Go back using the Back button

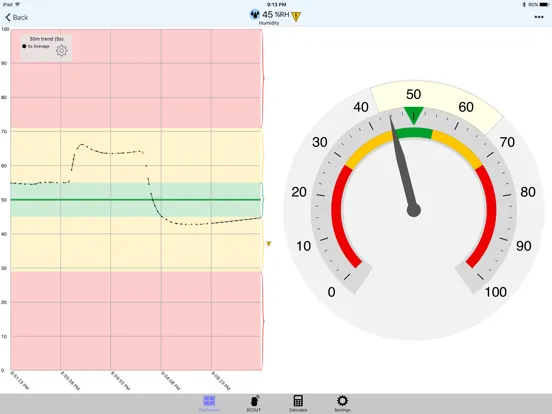tap(17, 17)
